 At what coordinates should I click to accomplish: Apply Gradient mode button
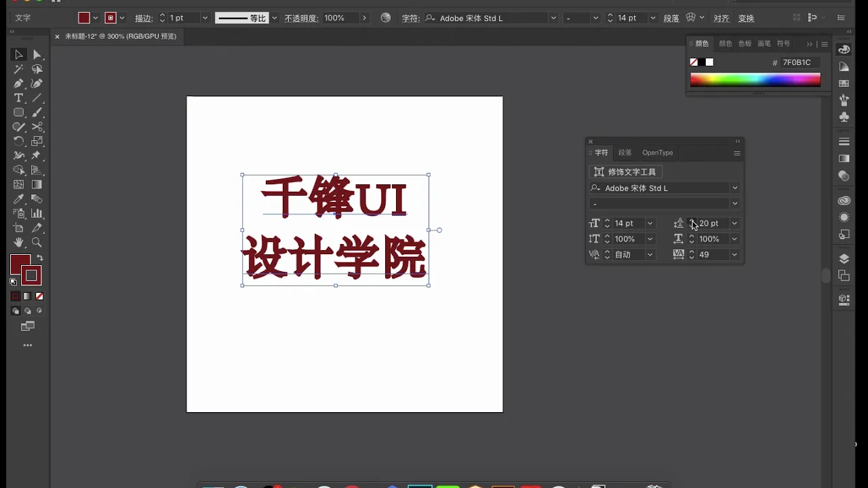(x=28, y=296)
